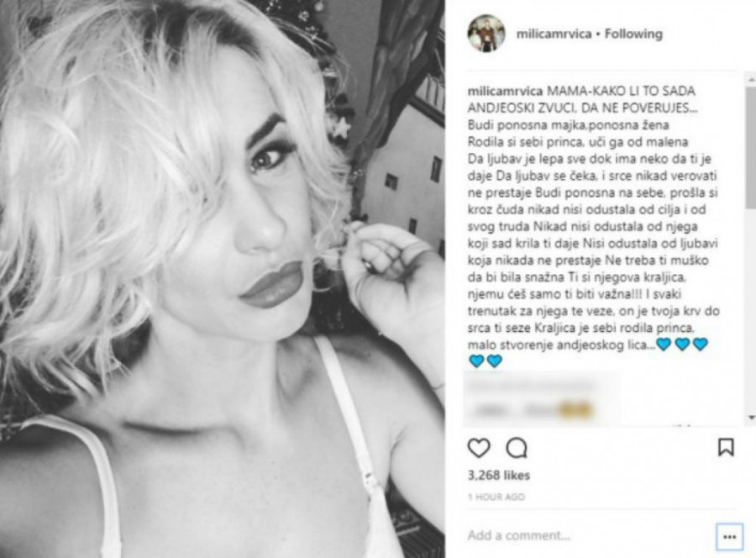Like the post with heart icon
The image size is (756, 558).
tap(479, 448)
